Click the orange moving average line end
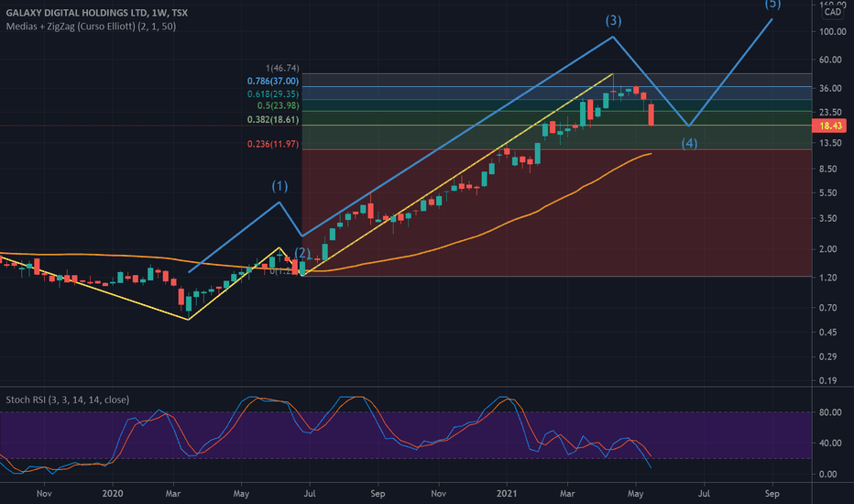The image size is (854, 504). click(651, 154)
